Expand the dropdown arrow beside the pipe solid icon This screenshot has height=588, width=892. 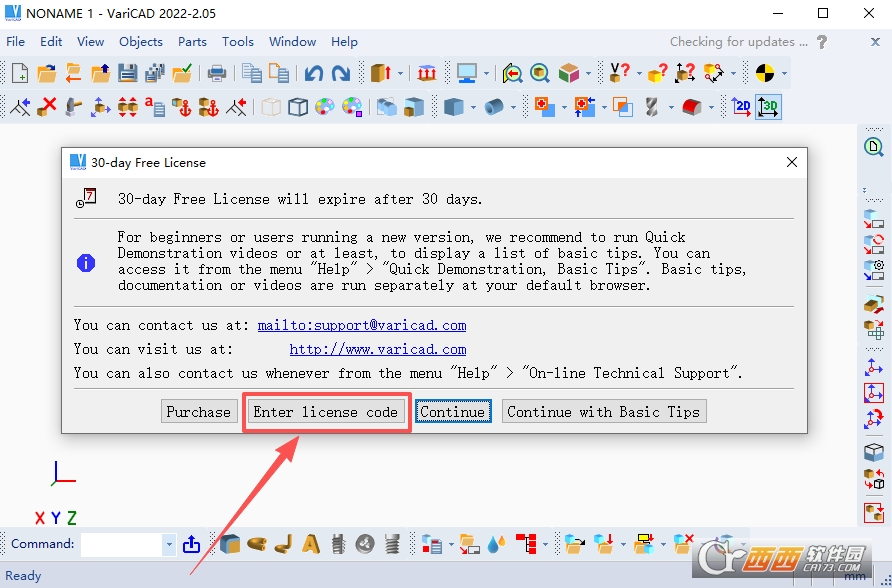[513, 107]
